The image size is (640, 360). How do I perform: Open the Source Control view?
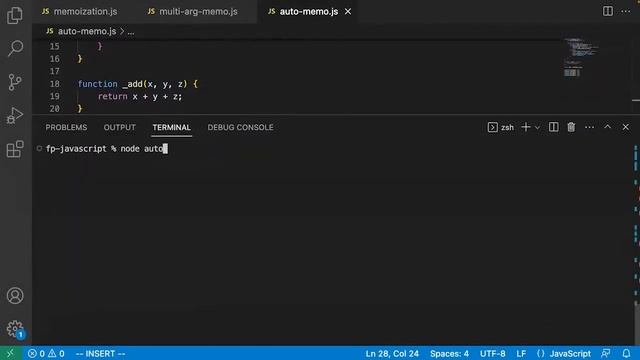click(x=15, y=82)
